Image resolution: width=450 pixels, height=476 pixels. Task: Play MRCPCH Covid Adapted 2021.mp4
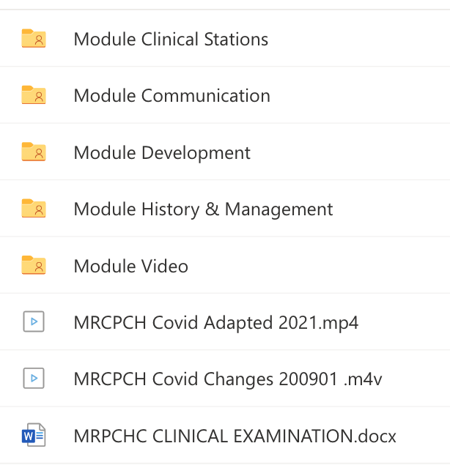click(x=215, y=322)
